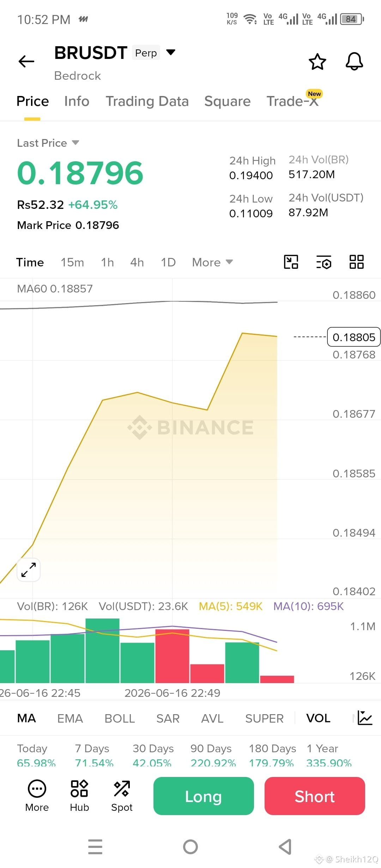Add BRUSDT to favorites with the star

pyautogui.click(x=317, y=62)
